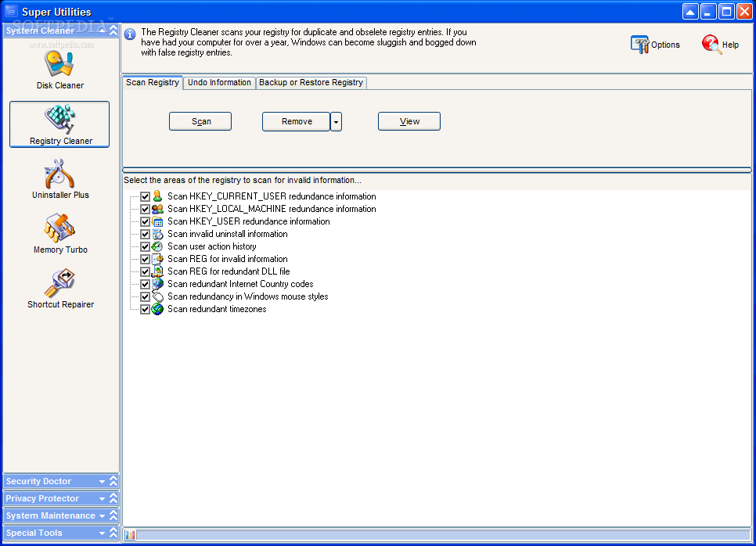Collapse the System Cleaner panel chevron
Screen dimensions: 756x546
[113, 31]
